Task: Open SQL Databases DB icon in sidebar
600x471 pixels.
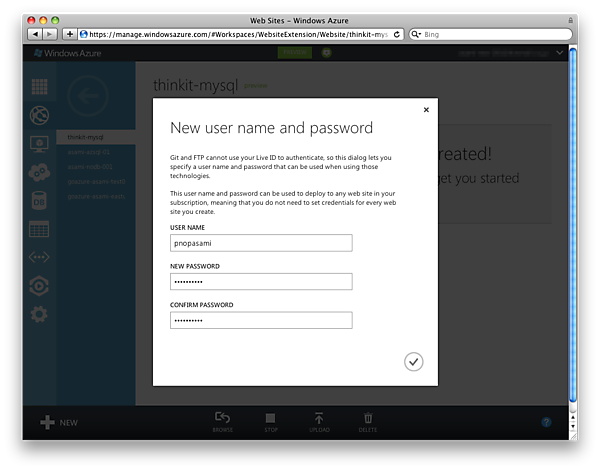Action: [39, 201]
